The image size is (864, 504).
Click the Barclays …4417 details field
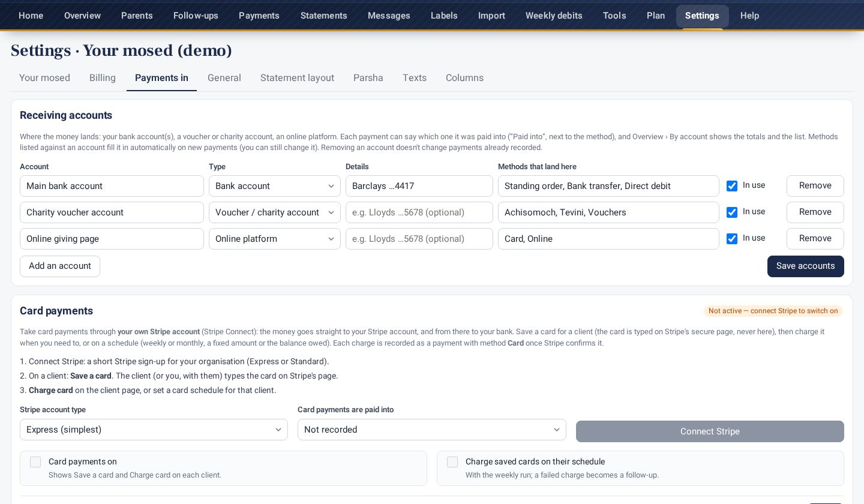pyautogui.click(x=419, y=186)
